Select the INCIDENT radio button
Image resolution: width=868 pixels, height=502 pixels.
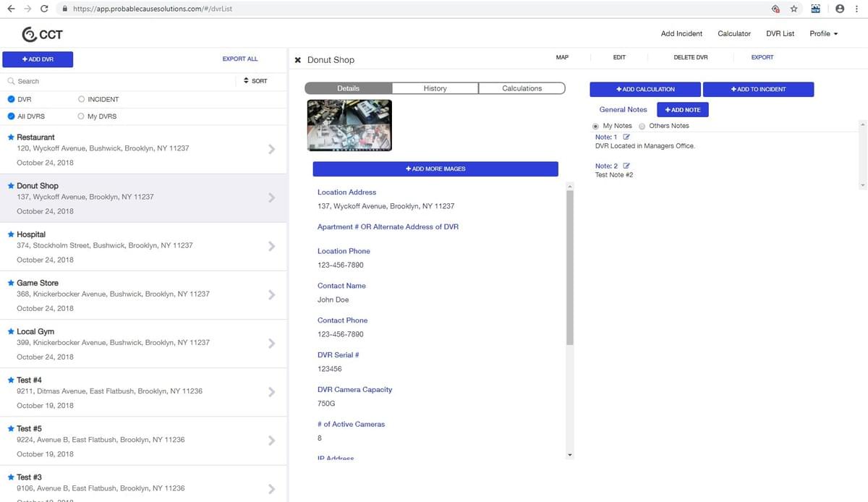82,99
